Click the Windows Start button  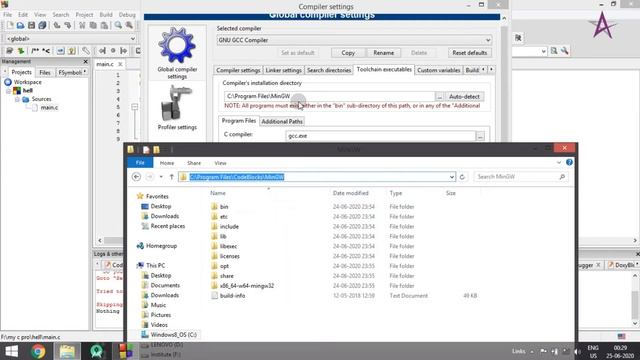coord(11,351)
